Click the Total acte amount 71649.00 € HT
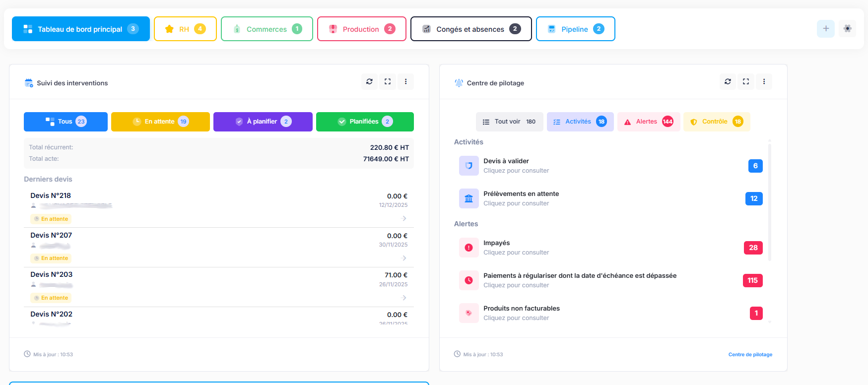The image size is (868, 385). [386, 159]
